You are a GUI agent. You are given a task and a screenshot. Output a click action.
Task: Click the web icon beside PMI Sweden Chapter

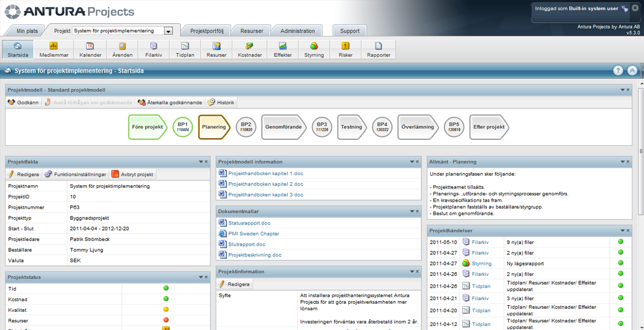[x=223, y=234]
